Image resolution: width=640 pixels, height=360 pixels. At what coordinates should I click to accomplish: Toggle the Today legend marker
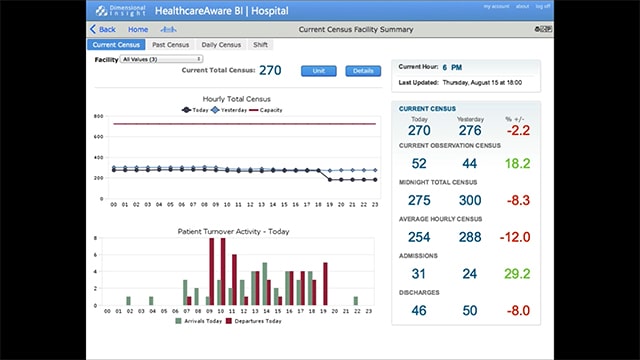[186, 110]
